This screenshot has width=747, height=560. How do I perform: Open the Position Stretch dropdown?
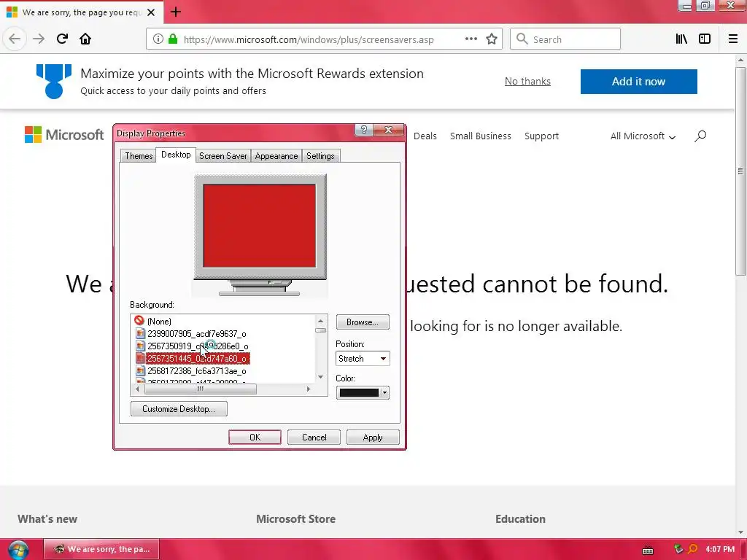point(363,359)
